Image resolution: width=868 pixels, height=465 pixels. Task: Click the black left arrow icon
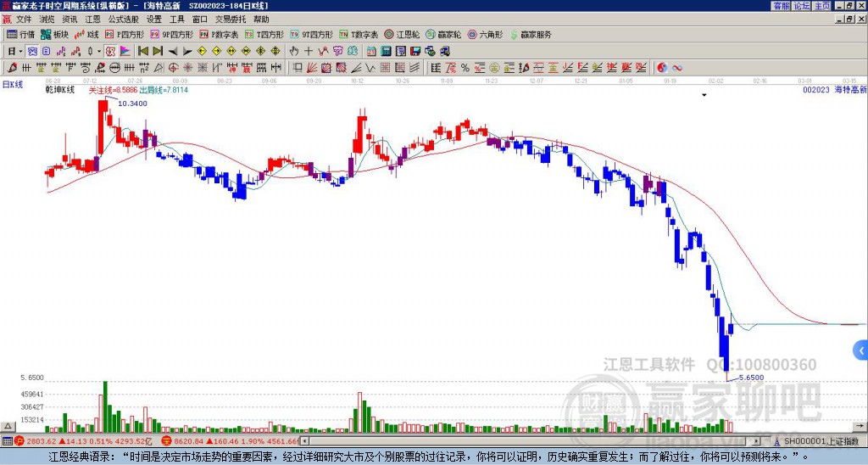(x=173, y=51)
